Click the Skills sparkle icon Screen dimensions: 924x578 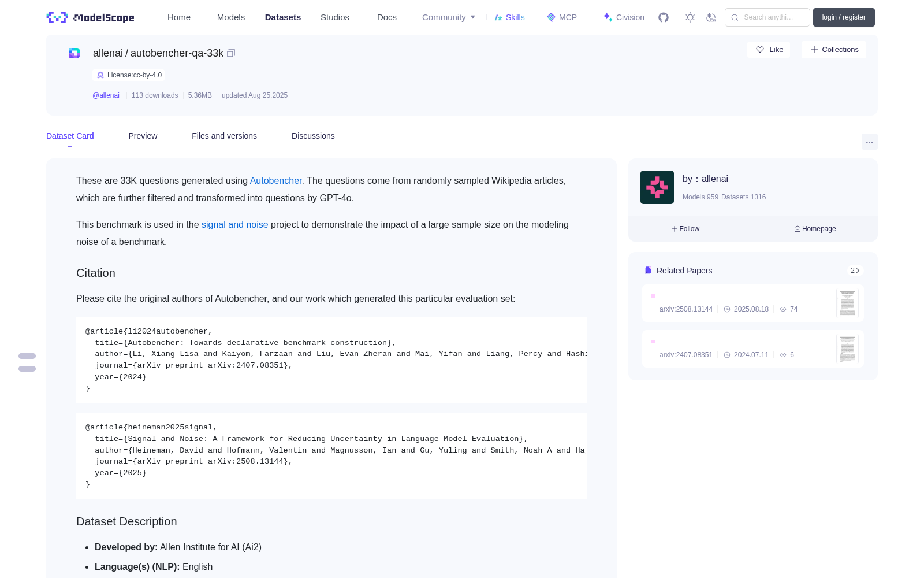498,17
